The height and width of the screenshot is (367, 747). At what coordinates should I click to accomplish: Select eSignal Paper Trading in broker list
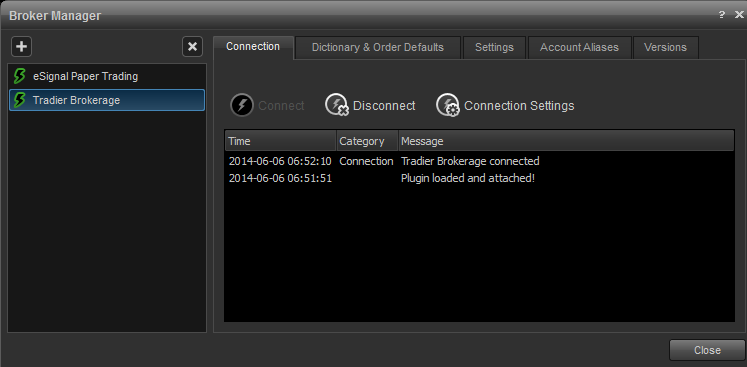tap(107, 76)
